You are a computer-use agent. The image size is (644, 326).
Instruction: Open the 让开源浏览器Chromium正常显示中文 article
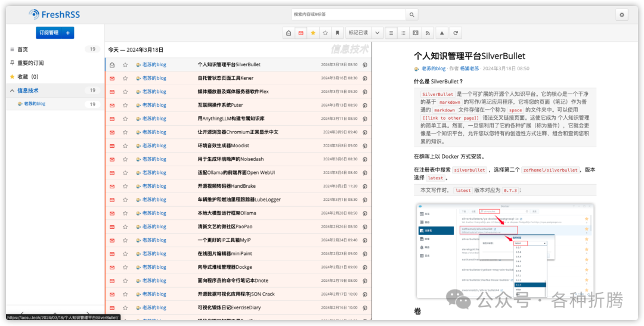pyautogui.click(x=238, y=132)
